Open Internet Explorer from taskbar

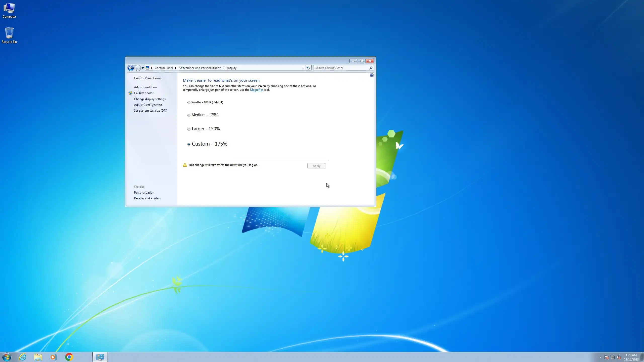coord(23,357)
